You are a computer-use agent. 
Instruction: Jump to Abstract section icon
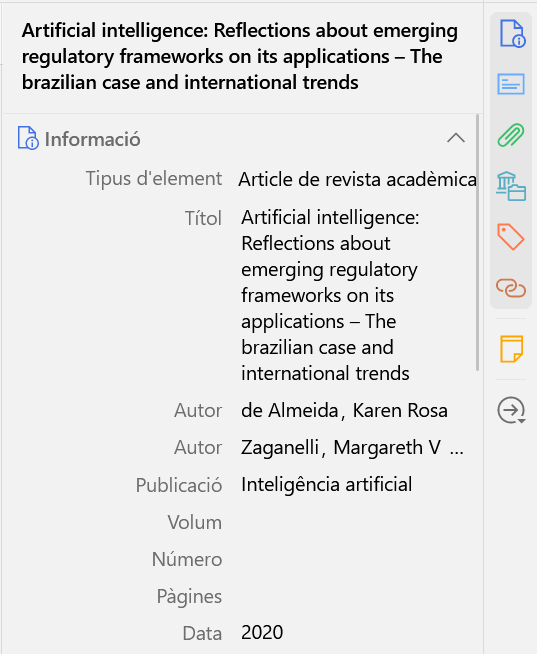tap(511, 84)
